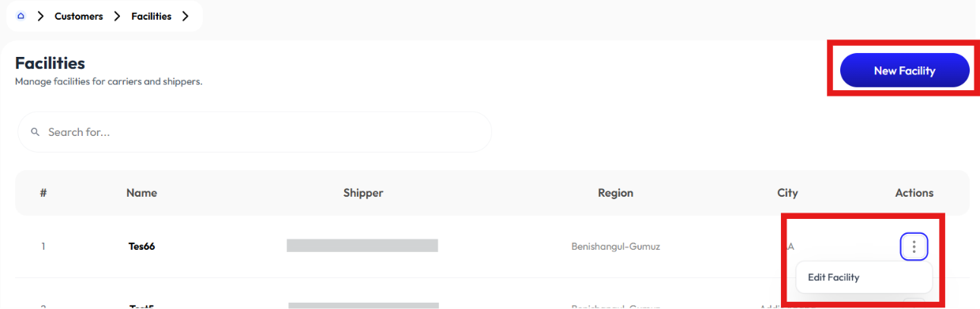Sort by the City column header
980x309 pixels.
(x=787, y=193)
